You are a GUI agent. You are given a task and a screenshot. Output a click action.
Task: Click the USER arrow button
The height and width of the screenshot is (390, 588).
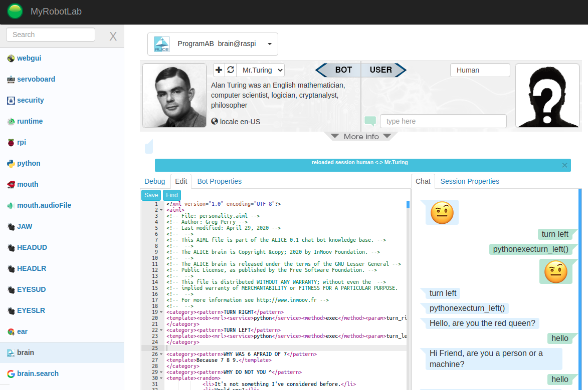click(383, 70)
